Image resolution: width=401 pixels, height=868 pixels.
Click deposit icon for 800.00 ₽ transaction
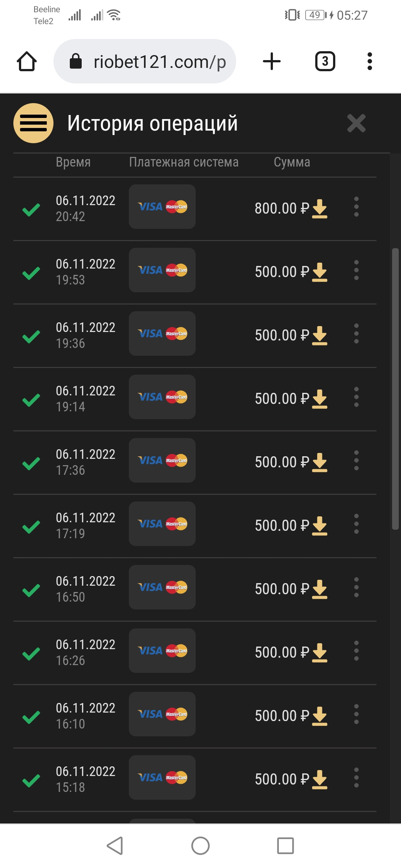point(320,208)
